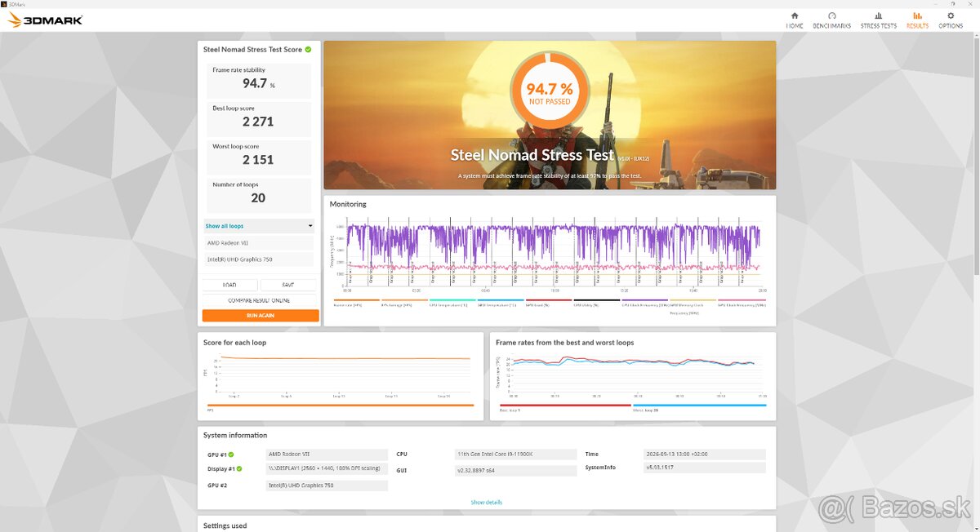980x532 pixels.
Task: Toggle the FPS legend under Score for each loop
Action: click(340, 407)
